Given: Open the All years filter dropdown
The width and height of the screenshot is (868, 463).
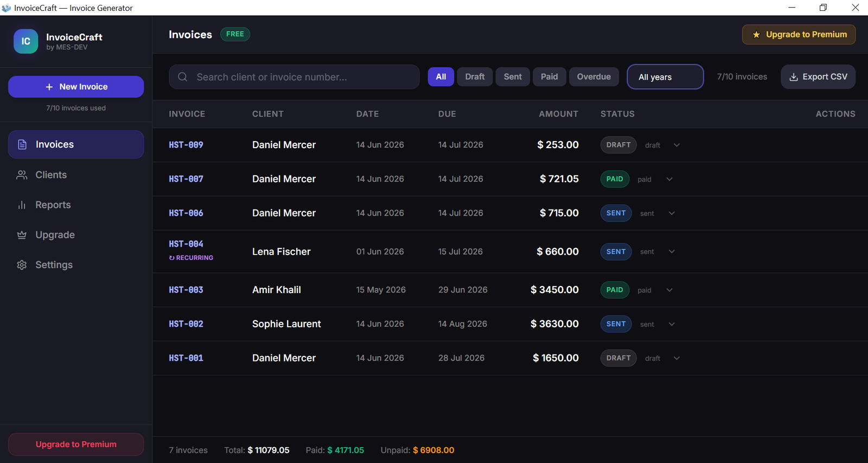Looking at the screenshot, I should (x=665, y=77).
